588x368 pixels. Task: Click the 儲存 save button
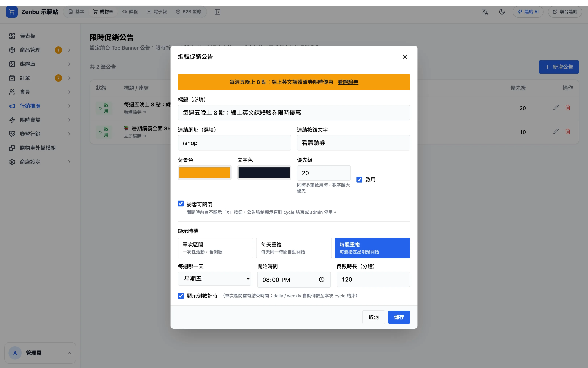pos(399,317)
